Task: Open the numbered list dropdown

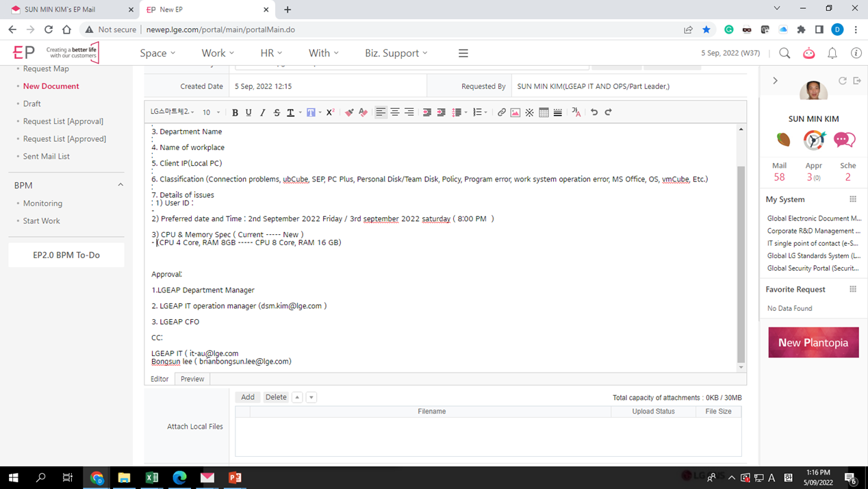Action: coord(486,112)
